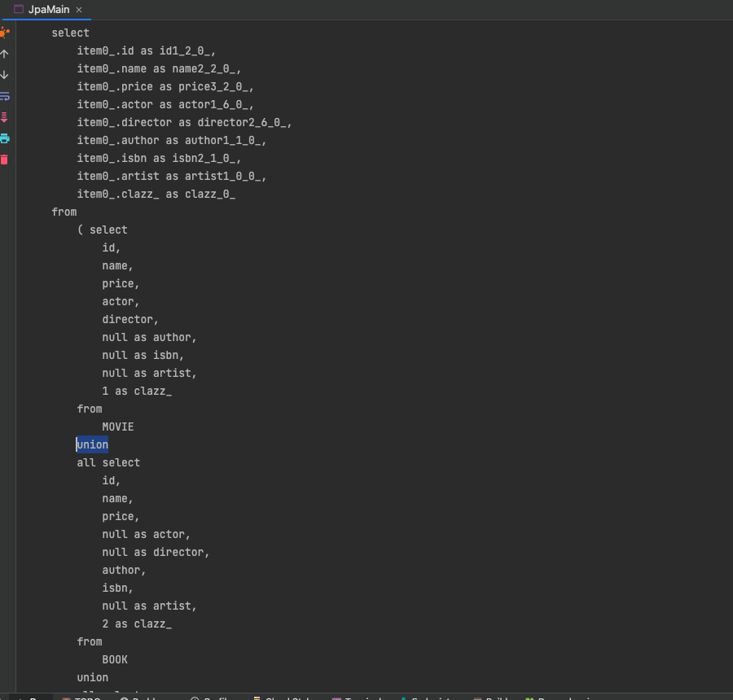The width and height of the screenshot is (733, 700).
Task: Click the JpaMain tab window icon
Action: (19, 9)
